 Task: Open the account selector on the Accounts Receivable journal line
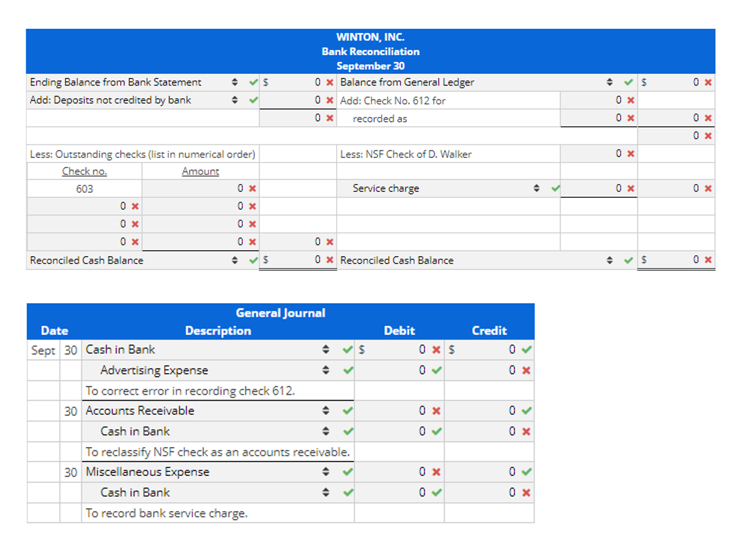(x=326, y=410)
